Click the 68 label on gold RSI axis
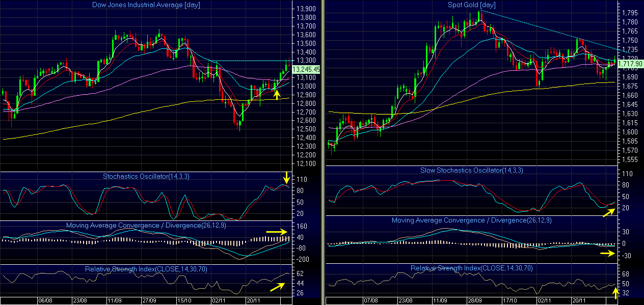This screenshot has height=305, width=644. coord(626,274)
